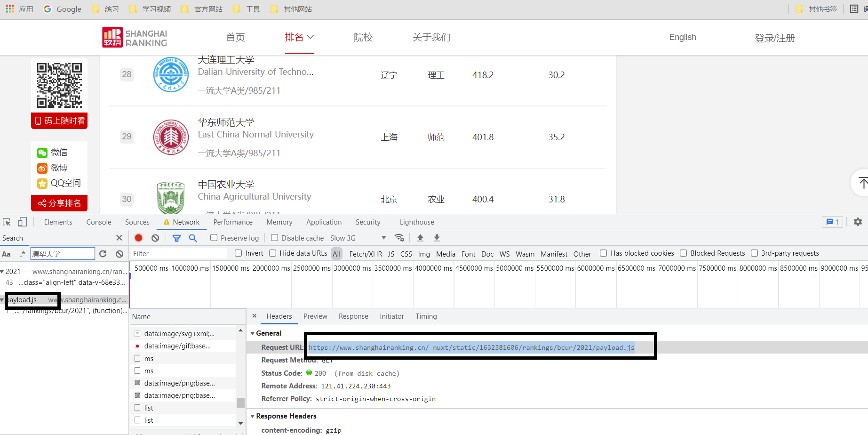Clear the search results
Viewport: 868px width, 435px height.
(x=119, y=254)
